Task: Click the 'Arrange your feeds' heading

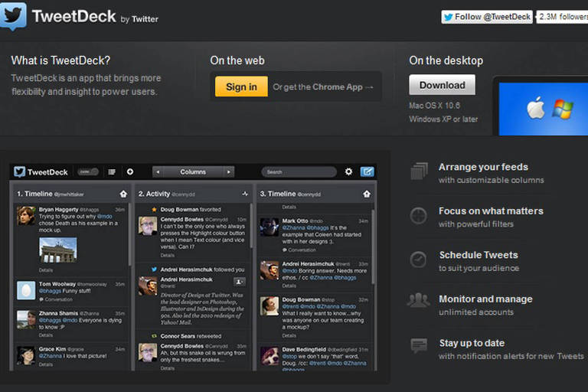Action: coord(483,167)
